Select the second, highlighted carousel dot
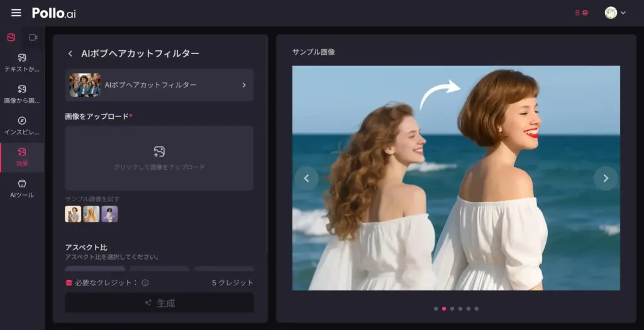Screen dimensions: 644x330 pos(444,309)
